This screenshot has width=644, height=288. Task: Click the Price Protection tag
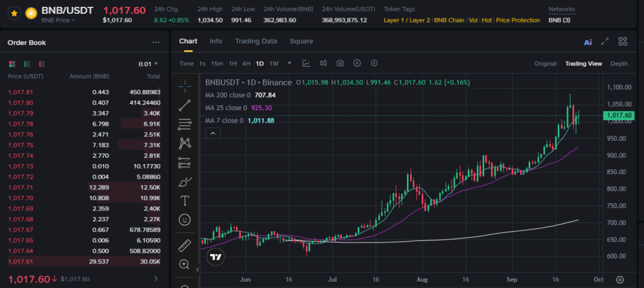[518, 20]
